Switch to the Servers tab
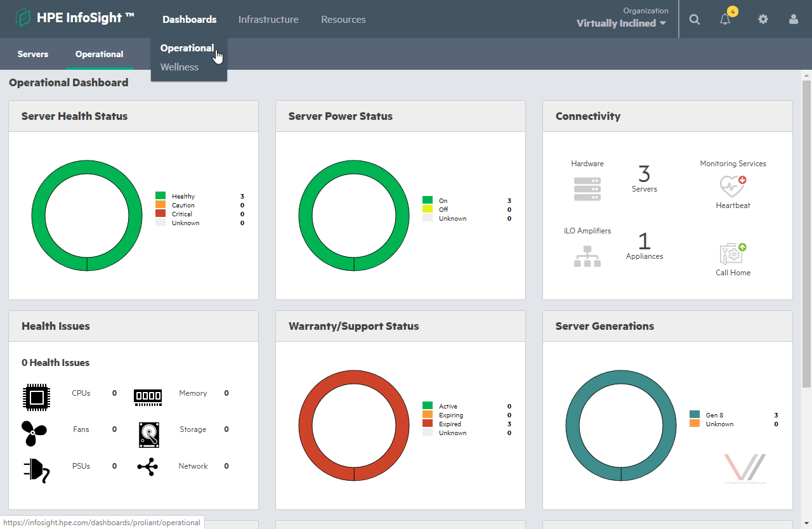The image size is (812, 529). coord(33,55)
